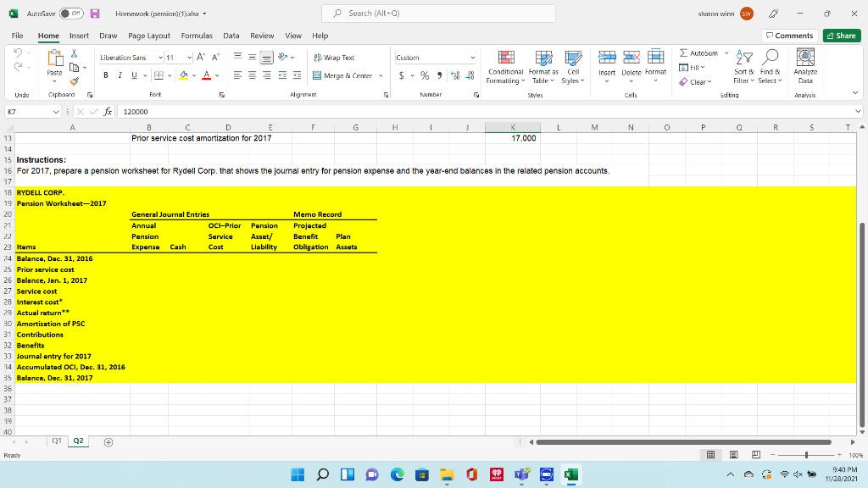Apply italic formatting
The height and width of the screenshot is (488, 868).
click(x=120, y=74)
